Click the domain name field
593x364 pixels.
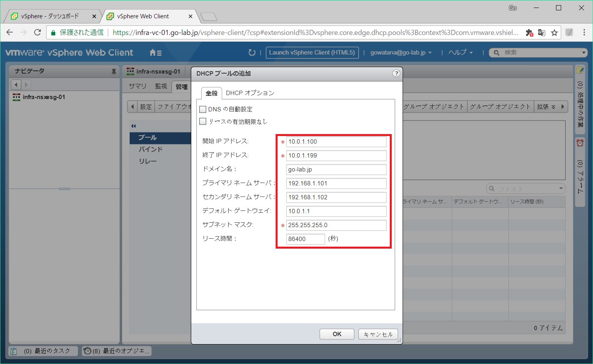(336, 169)
